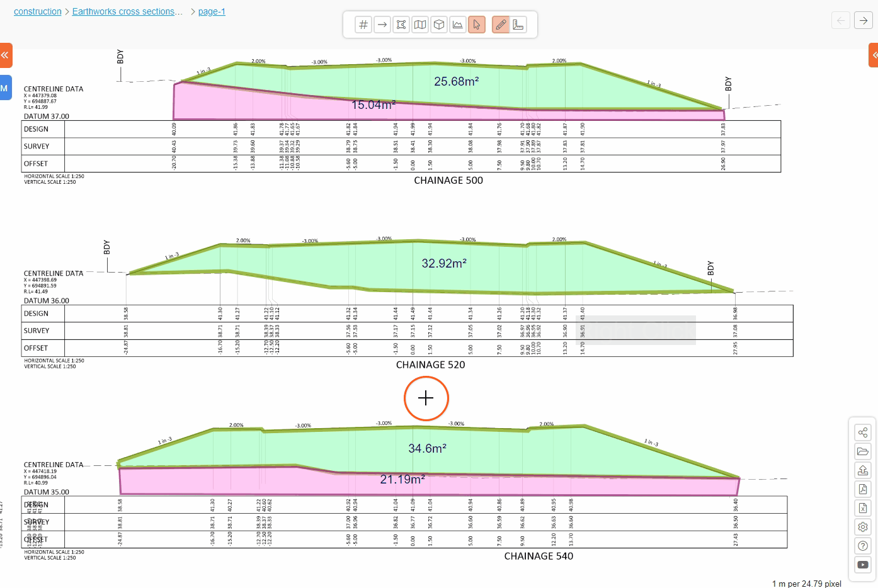Image resolution: width=878 pixels, height=588 pixels.
Task: Click the upload drawing icon
Action: pyautogui.click(x=863, y=470)
